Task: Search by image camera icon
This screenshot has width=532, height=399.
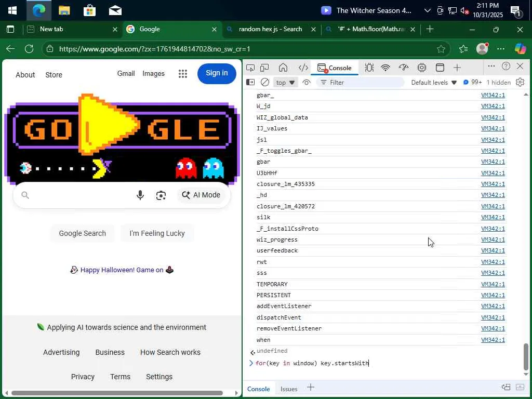Action: 161,195
